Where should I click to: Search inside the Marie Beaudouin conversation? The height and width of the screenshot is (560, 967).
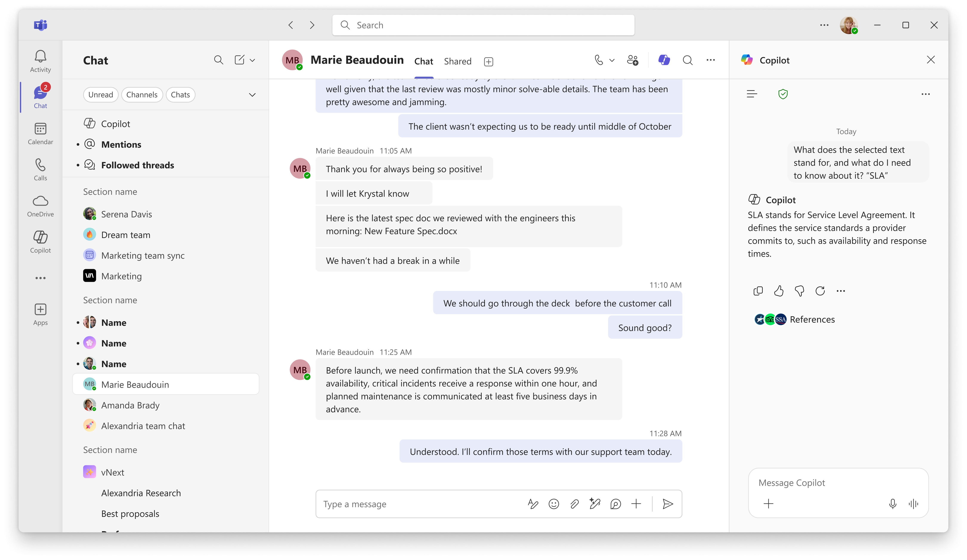pos(688,60)
